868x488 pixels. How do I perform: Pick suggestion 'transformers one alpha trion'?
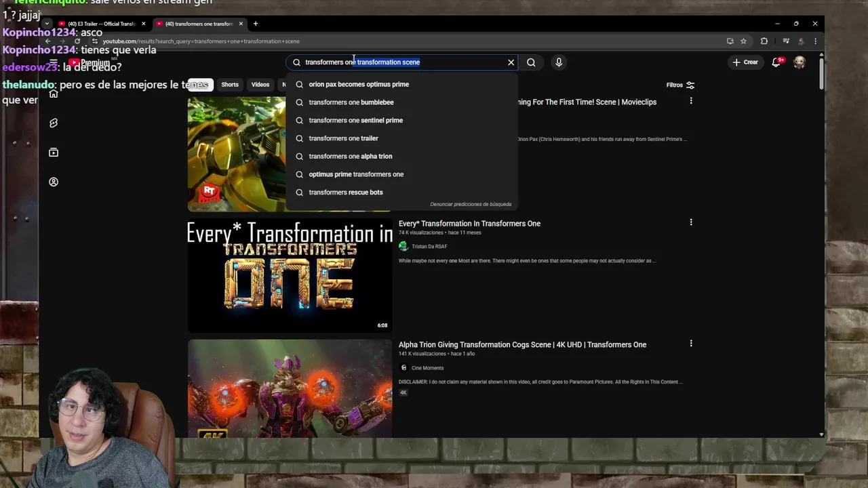401,156
